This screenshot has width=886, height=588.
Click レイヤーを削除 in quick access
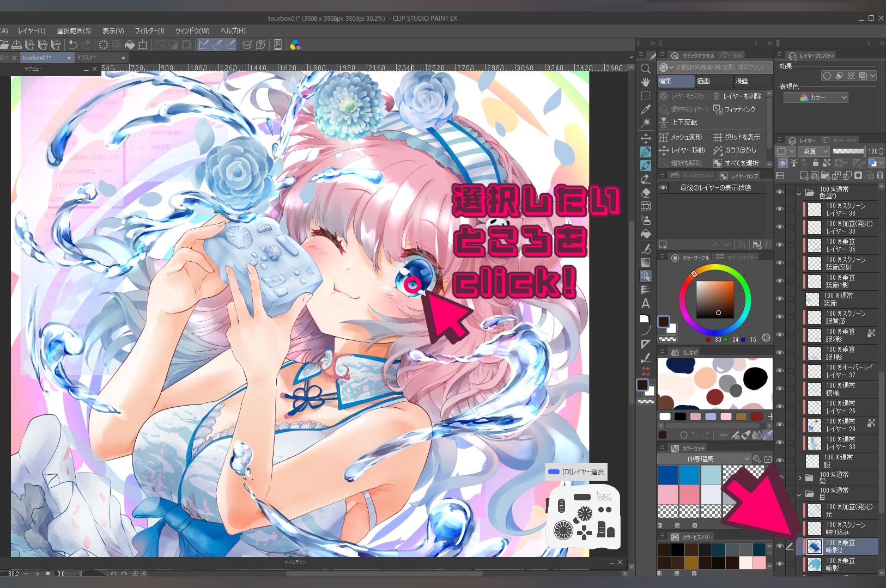pyautogui.click(x=737, y=96)
